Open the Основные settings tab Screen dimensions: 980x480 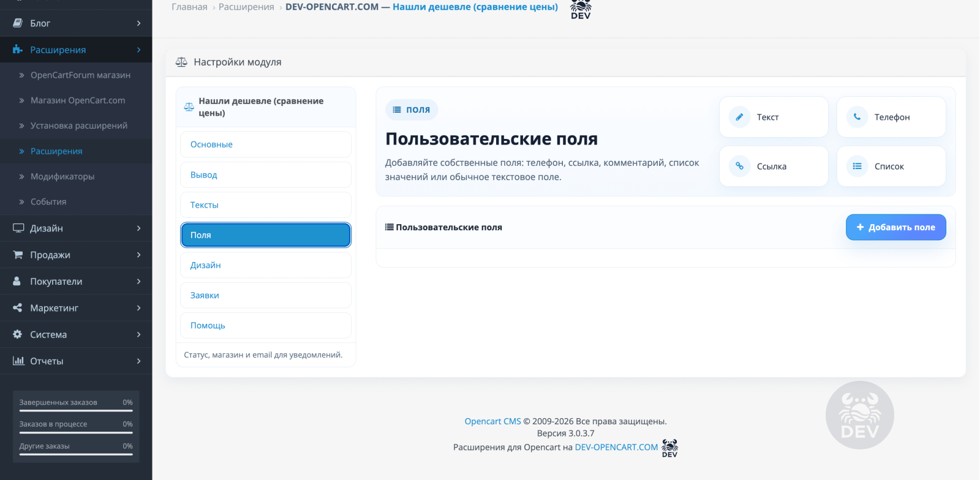(x=266, y=144)
